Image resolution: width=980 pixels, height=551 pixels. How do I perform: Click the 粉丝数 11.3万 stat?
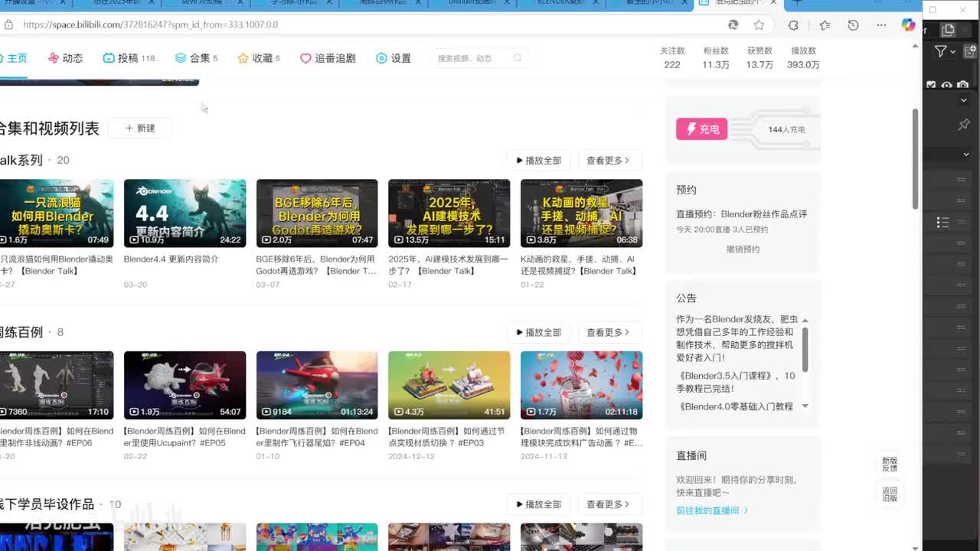715,58
